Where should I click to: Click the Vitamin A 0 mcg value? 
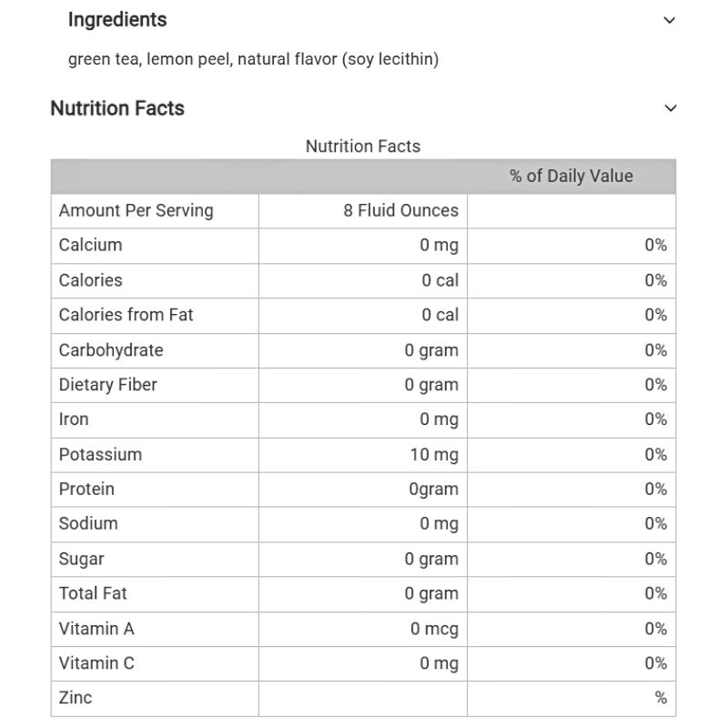(x=434, y=629)
